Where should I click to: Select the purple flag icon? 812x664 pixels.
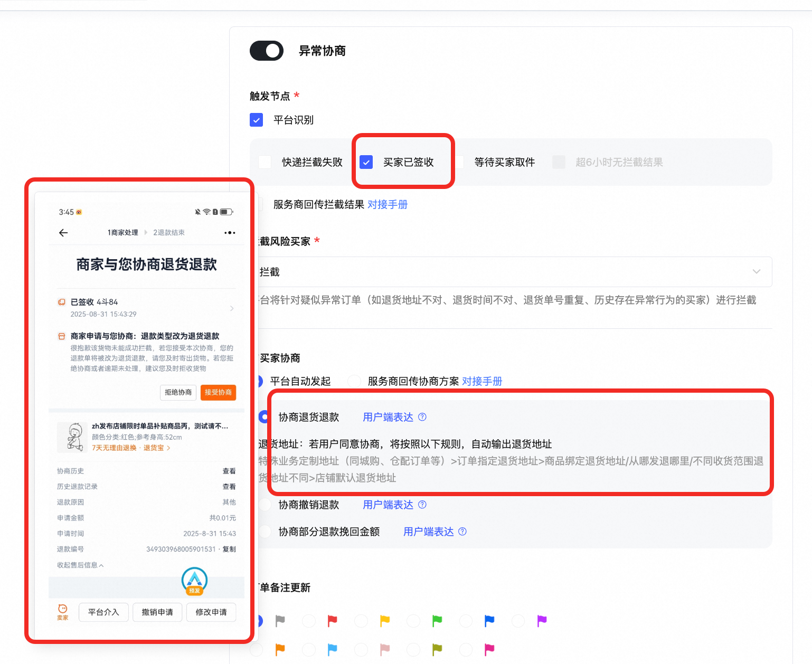point(542,621)
